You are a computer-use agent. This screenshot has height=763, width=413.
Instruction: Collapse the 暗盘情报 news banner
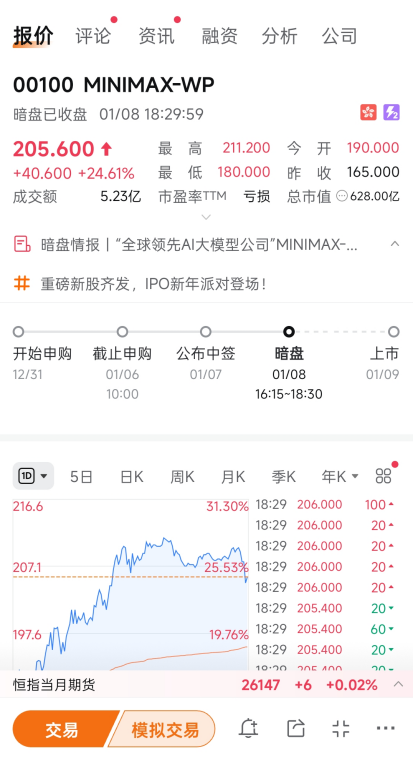(x=395, y=244)
